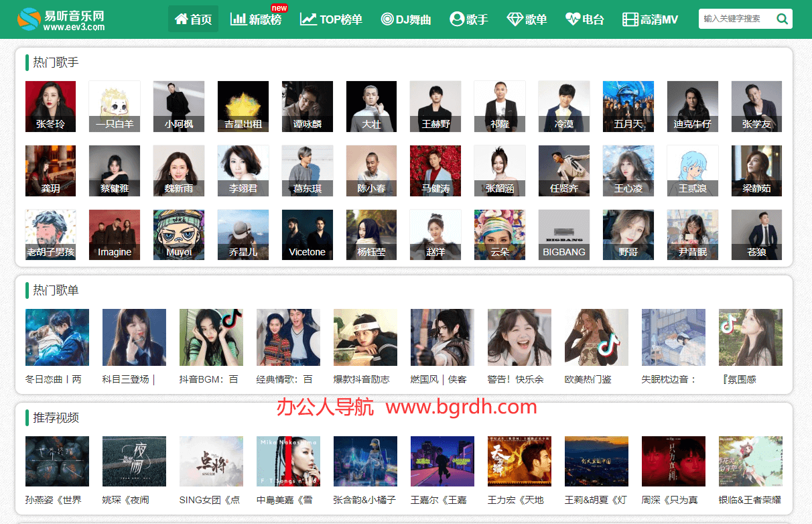Click the user icon for 歌手
812x524 pixels.
pos(457,19)
